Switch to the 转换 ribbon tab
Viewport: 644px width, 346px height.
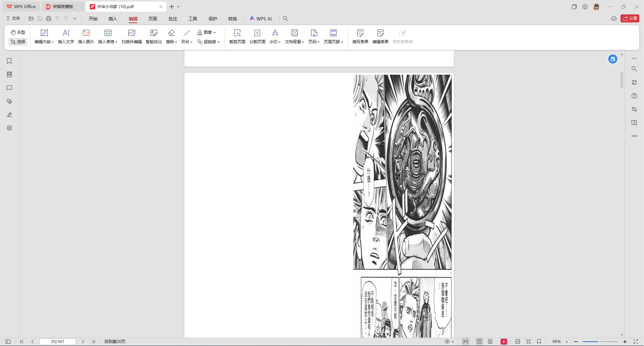(x=233, y=19)
